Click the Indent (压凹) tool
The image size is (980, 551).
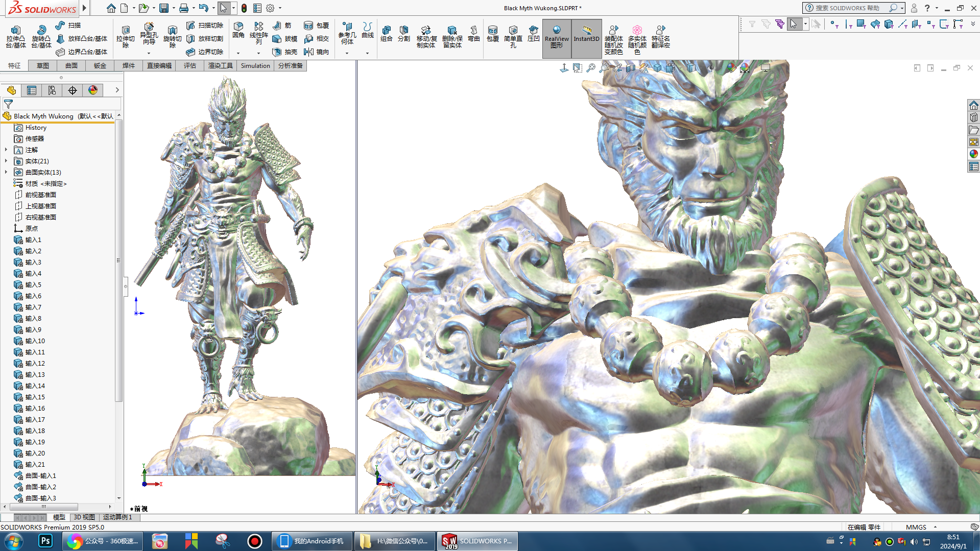[534, 34]
